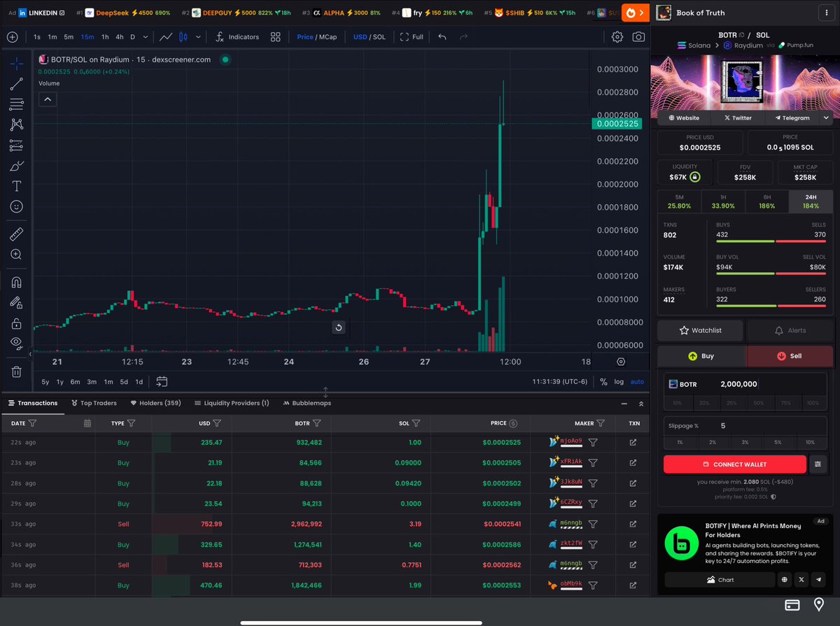Filter transactions by TYPE column
The width and height of the screenshot is (840, 626).
click(131, 423)
